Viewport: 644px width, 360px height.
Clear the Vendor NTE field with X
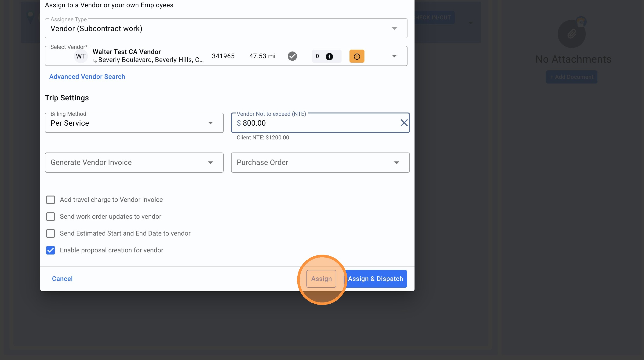404,123
